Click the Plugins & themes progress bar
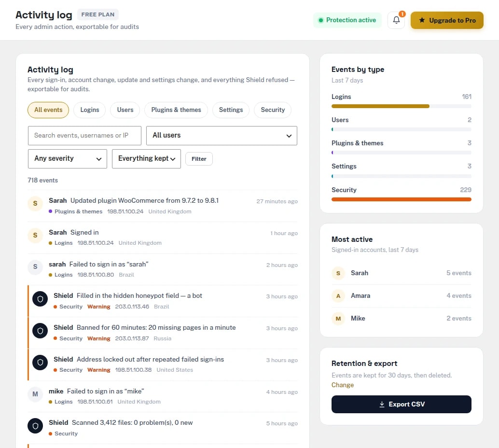 pyautogui.click(x=402, y=153)
